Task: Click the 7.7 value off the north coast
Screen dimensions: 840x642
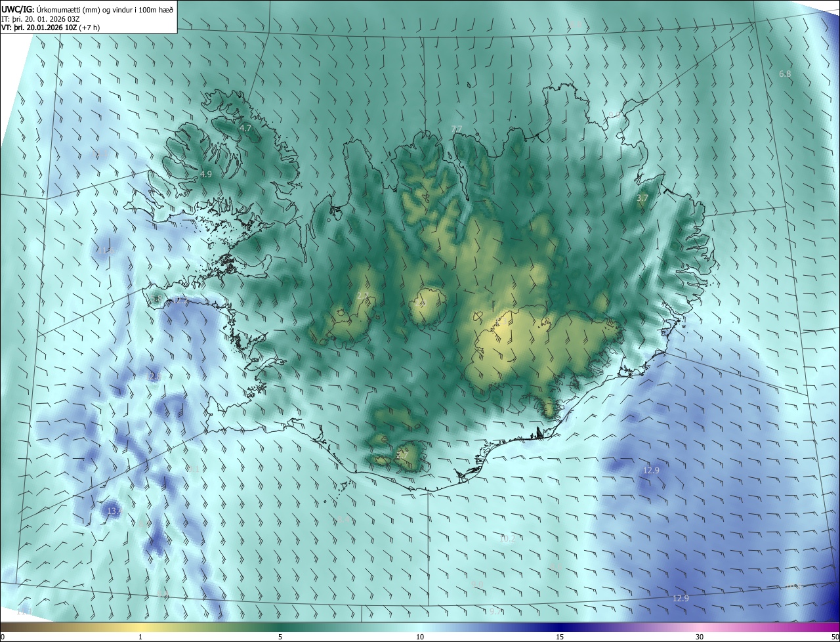Action: click(x=457, y=129)
